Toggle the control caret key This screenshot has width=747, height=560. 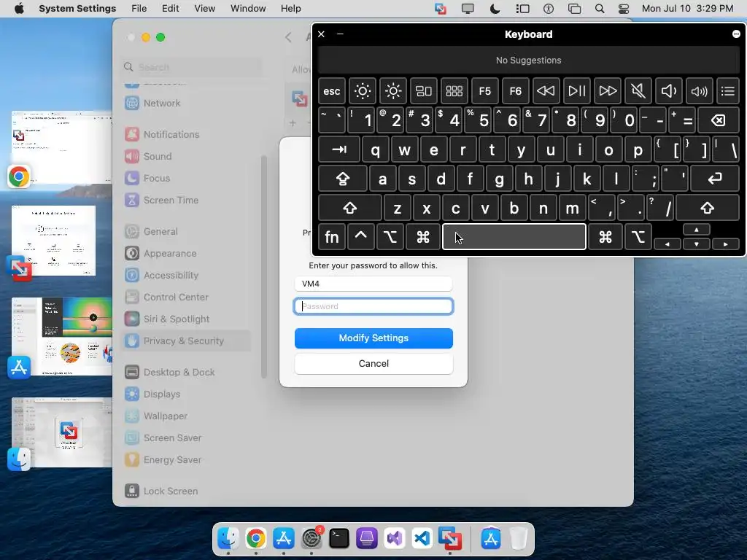pos(360,237)
